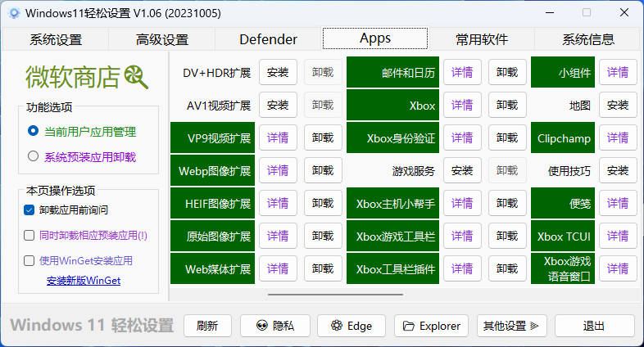
Task: Switch to the Defender tab
Action: (x=268, y=39)
